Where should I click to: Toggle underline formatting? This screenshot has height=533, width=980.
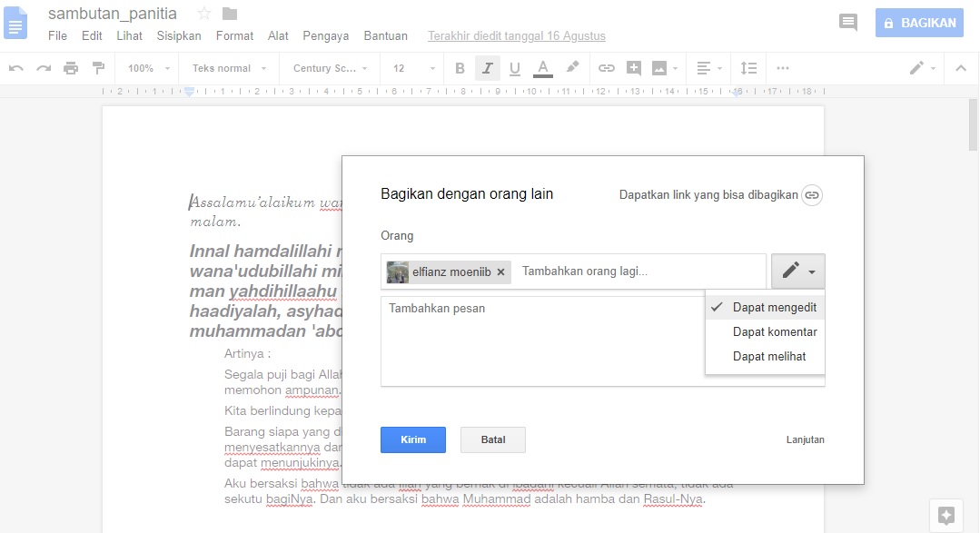(515, 68)
